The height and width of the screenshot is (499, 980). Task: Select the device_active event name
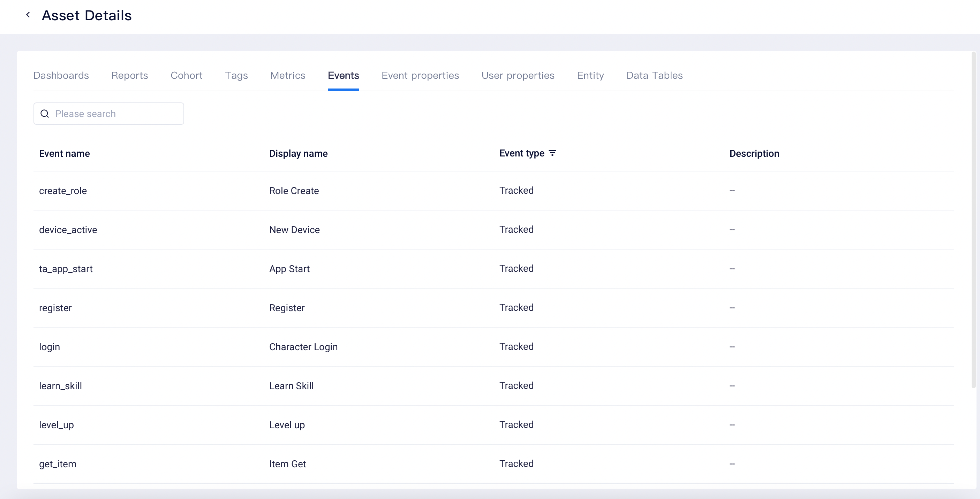(68, 230)
